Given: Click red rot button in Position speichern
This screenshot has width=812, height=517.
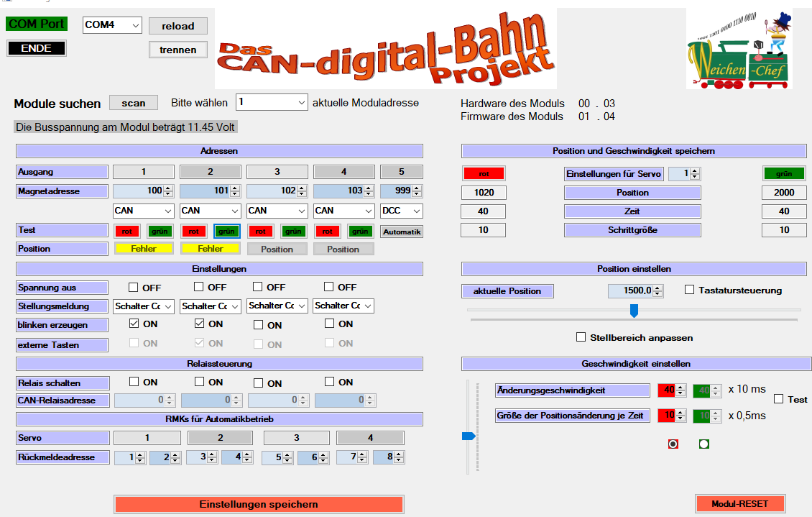Looking at the screenshot, I should click(484, 173).
